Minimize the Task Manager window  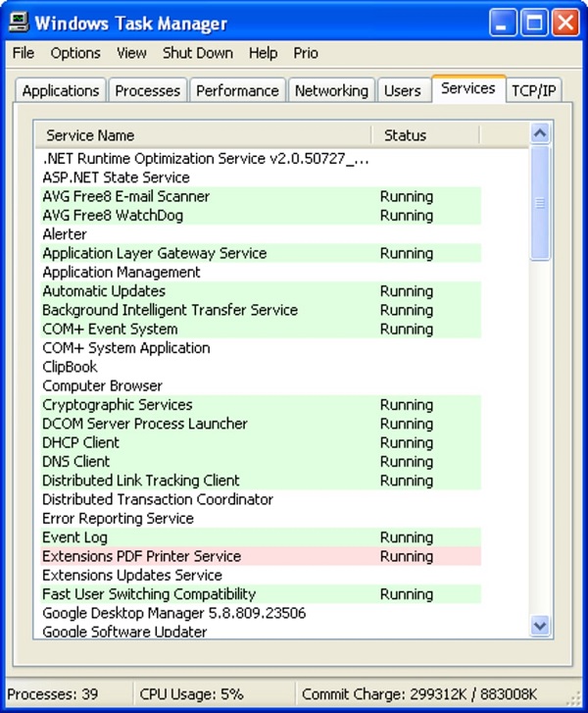tap(503, 23)
